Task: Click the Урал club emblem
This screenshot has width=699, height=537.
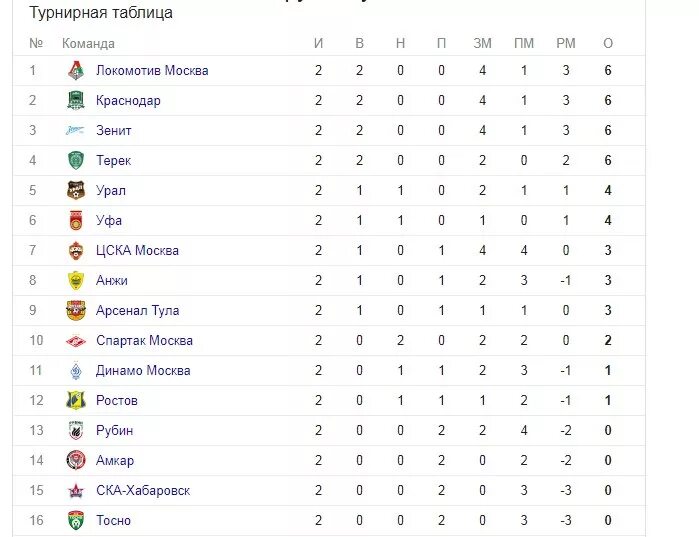Action: [x=76, y=190]
